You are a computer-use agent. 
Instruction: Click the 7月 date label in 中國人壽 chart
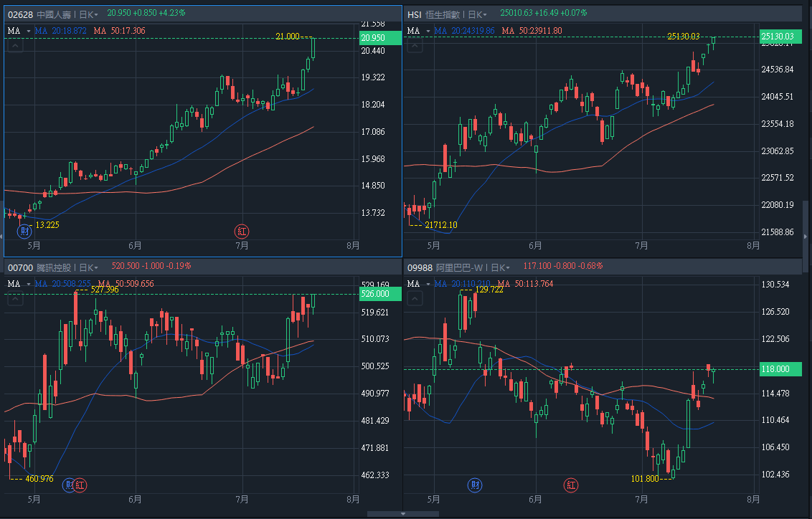tap(242, 245)
